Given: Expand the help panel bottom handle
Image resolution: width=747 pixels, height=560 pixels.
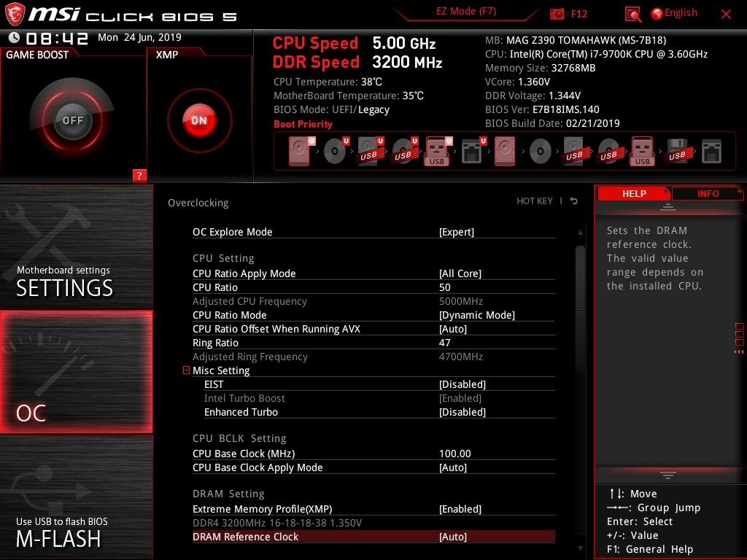Looking at the screenshot, I should pos(668,475).
